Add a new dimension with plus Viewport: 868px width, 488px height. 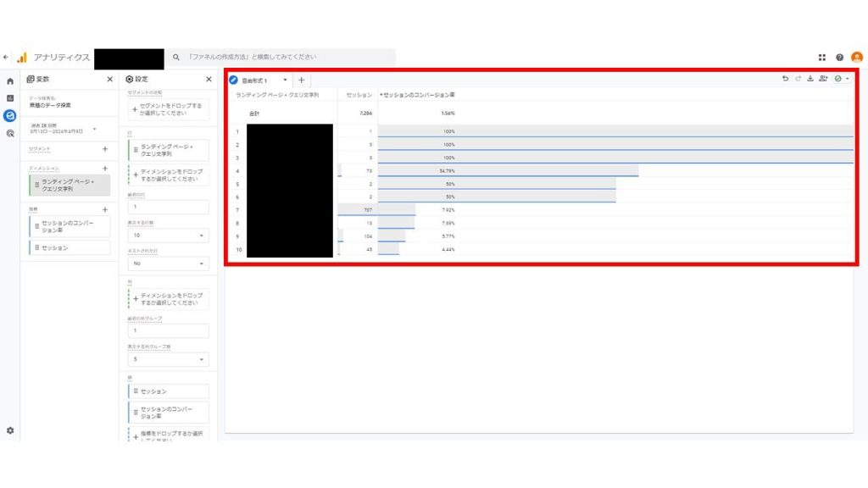[x=105, y=169]
